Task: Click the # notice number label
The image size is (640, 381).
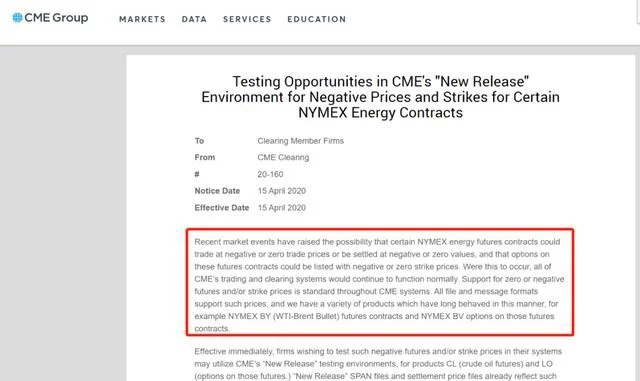Action: pyautogui.click(x=197, y=174)
